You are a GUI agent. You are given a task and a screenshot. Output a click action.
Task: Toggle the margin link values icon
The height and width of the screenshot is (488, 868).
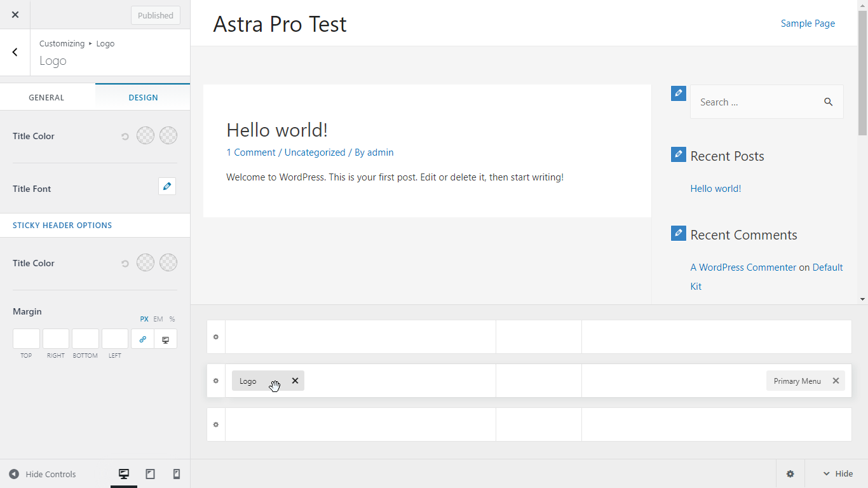142,339
